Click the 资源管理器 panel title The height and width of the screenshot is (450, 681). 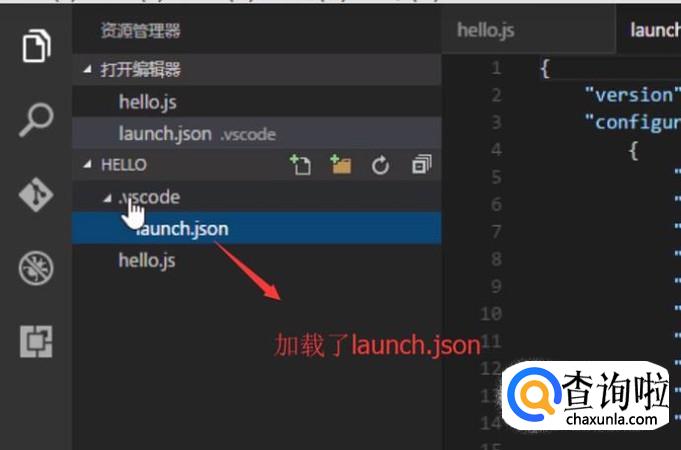tap(140, 30)
